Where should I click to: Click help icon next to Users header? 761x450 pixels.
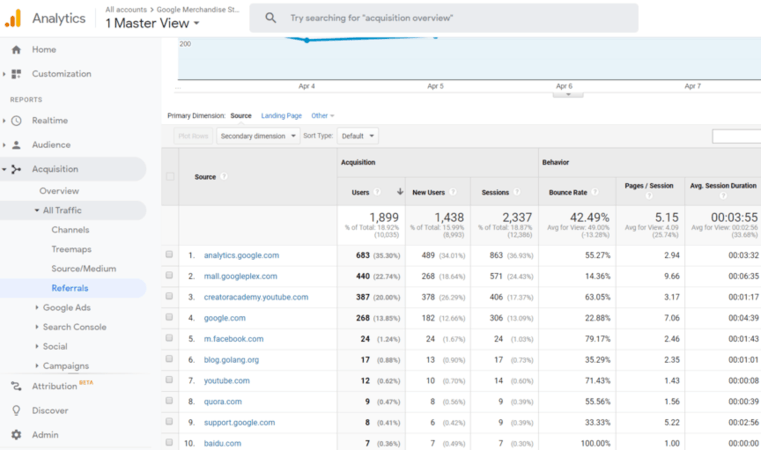tap(377, 192)
